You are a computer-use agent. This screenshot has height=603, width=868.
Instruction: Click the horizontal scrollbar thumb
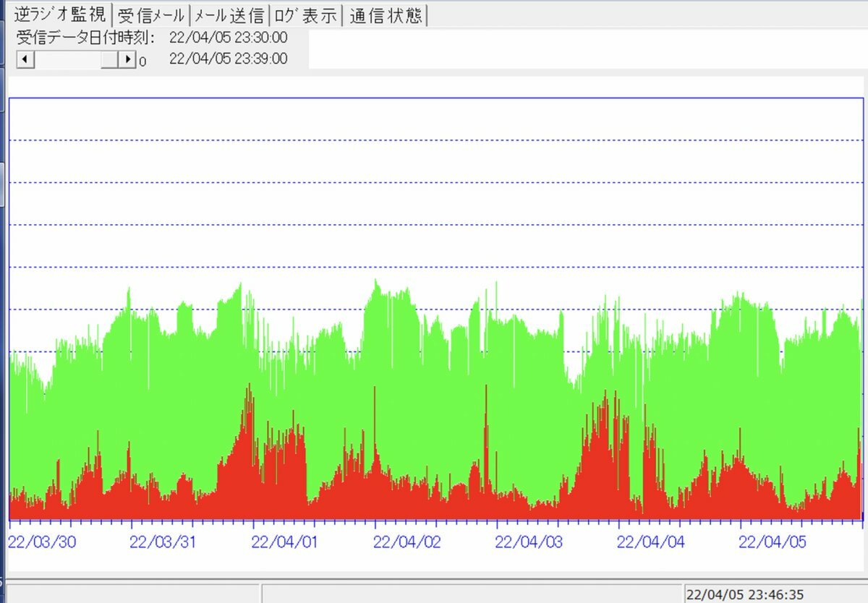tap(109, 60)
